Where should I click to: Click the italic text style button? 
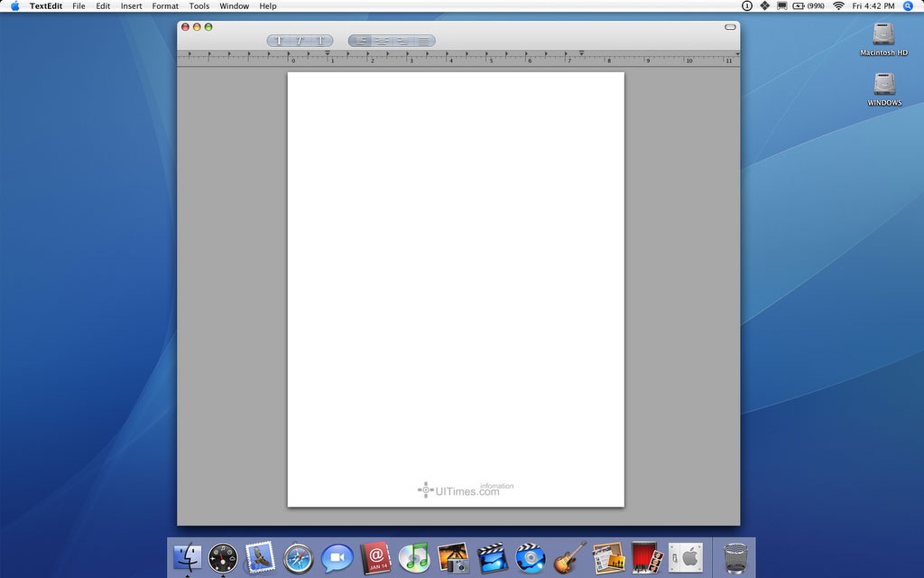300,41
